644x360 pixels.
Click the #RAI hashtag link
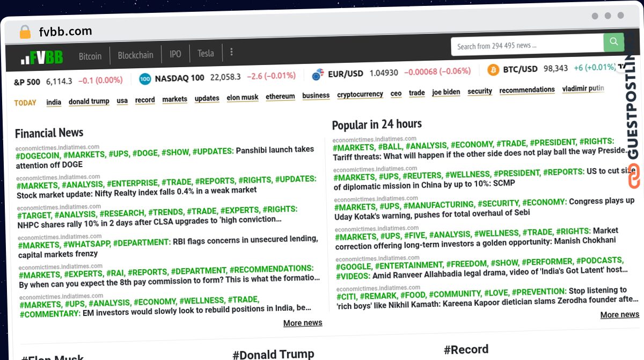point(115,273)
